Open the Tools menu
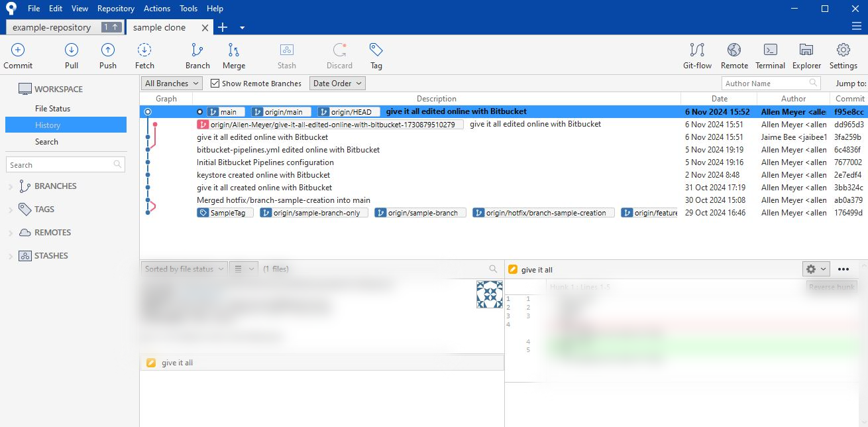The height and width of the screenshot is (427, 868). pos(188,9)
